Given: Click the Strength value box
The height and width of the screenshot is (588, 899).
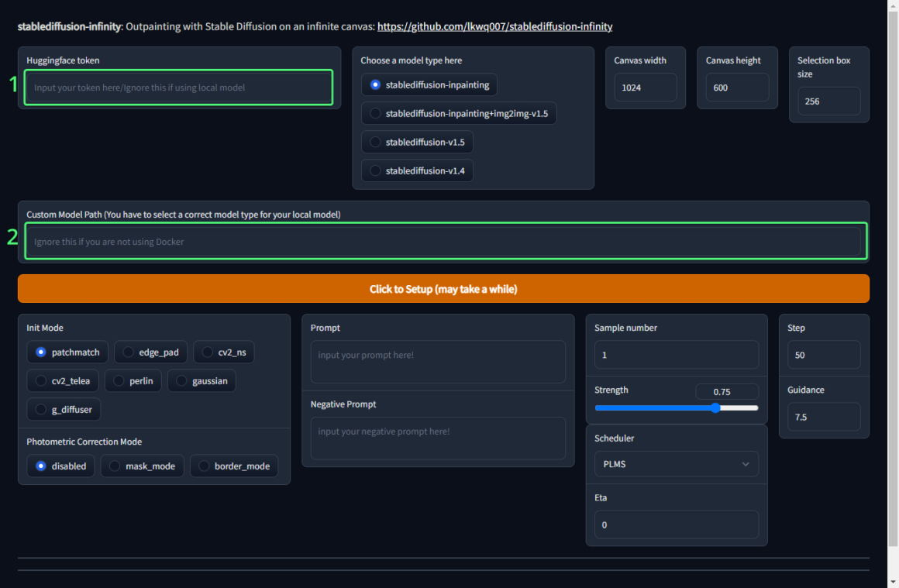Looking at the screenshot, I should [727, 391].
